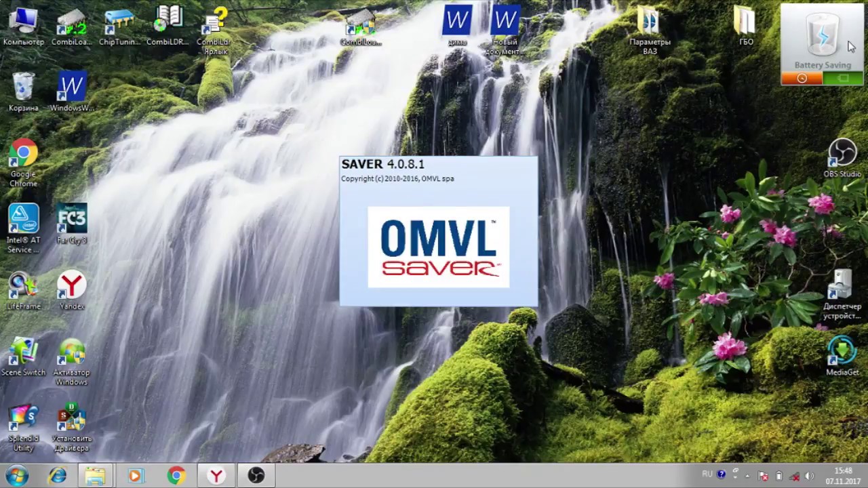Launch Yandex from the desktop

tap(72, 291)
